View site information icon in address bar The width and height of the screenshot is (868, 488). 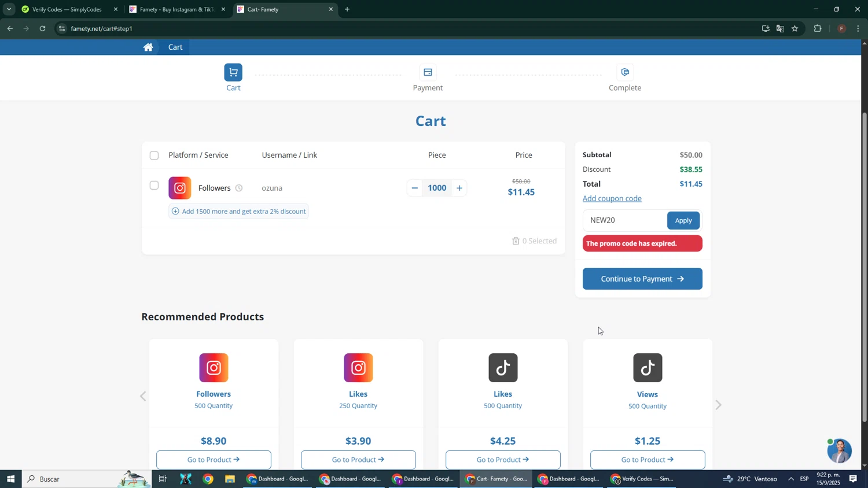pos(62,28)
